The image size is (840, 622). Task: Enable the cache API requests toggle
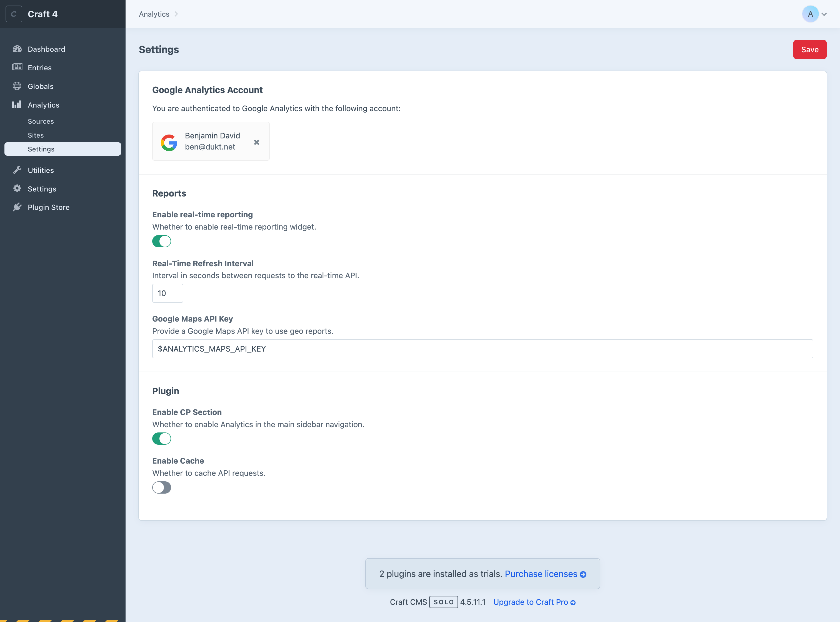(x=161, y=487)
